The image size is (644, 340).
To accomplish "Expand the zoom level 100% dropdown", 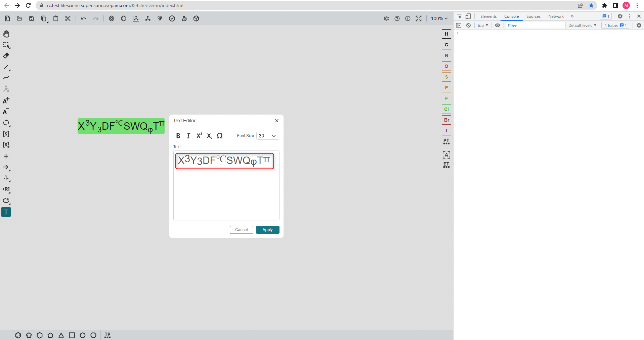I will point(439,18).
